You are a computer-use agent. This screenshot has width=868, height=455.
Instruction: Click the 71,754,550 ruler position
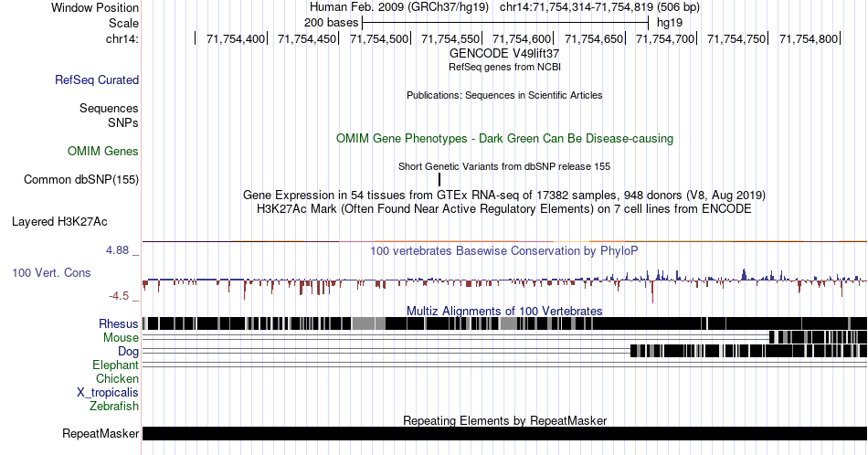(x=450, y=38)
